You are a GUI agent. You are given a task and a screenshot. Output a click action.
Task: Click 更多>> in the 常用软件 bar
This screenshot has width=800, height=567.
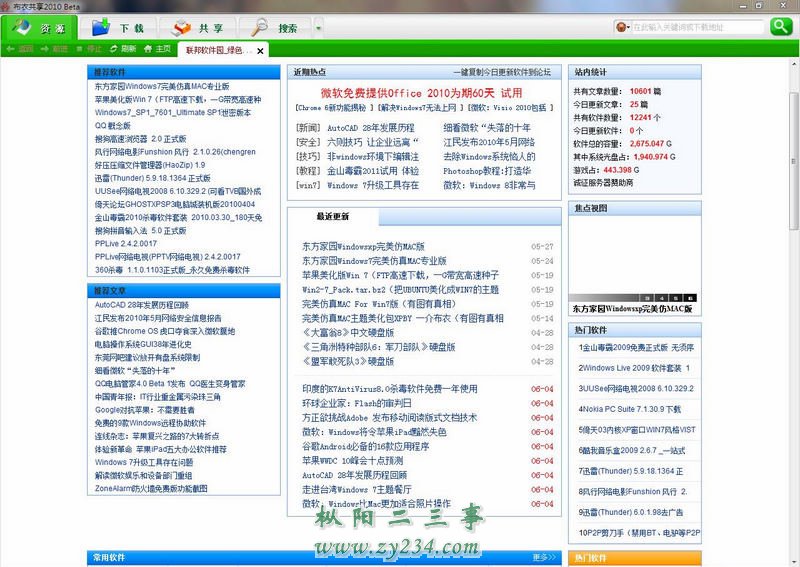coord(544,557)
